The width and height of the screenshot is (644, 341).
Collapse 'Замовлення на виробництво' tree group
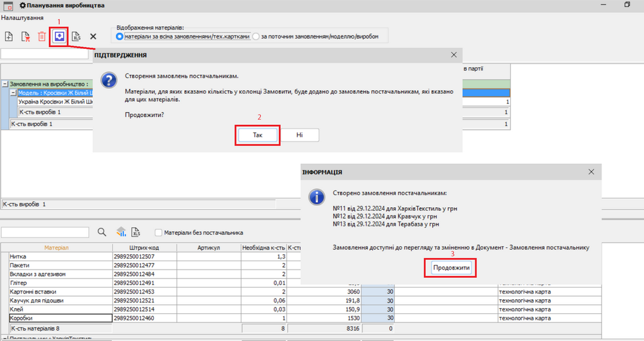[x=5, y=84]
